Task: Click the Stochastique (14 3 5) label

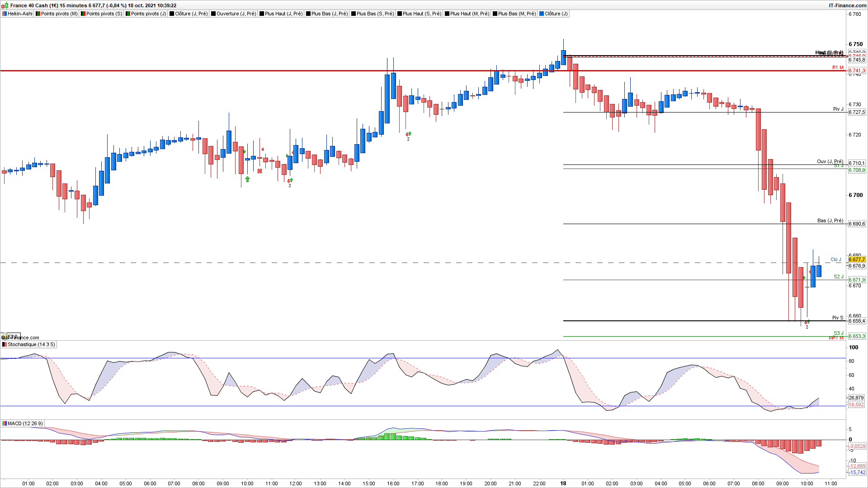Action: (31, 344)
